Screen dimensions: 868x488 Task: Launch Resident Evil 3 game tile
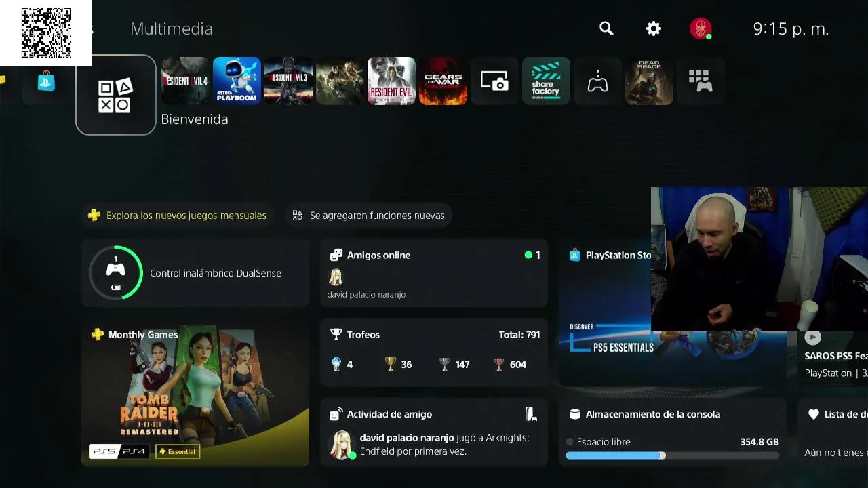288,81
